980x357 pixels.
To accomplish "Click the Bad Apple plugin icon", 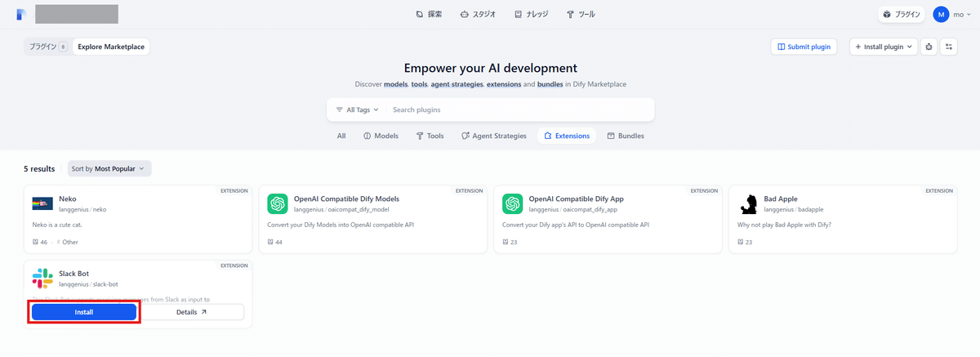I will [748, 203].
